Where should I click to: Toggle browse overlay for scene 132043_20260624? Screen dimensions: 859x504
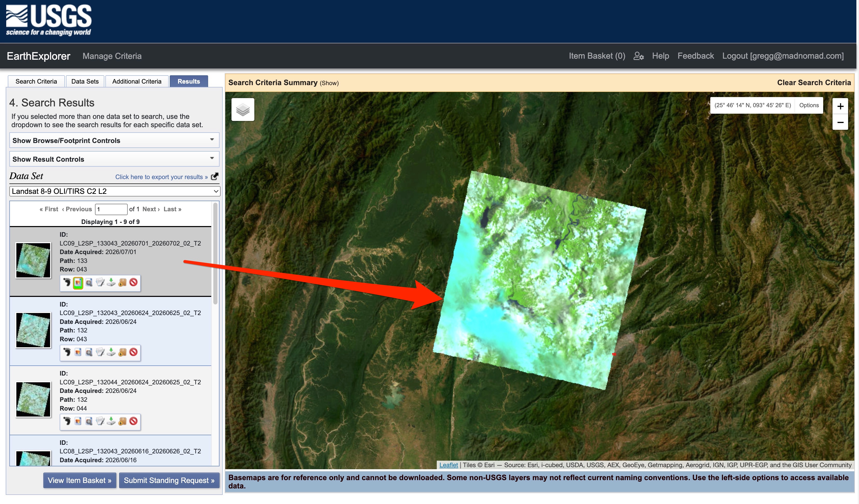click(x=78, y=352)
